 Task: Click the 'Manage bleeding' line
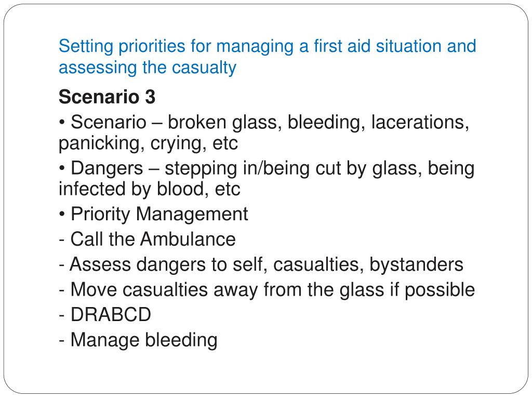138,340
